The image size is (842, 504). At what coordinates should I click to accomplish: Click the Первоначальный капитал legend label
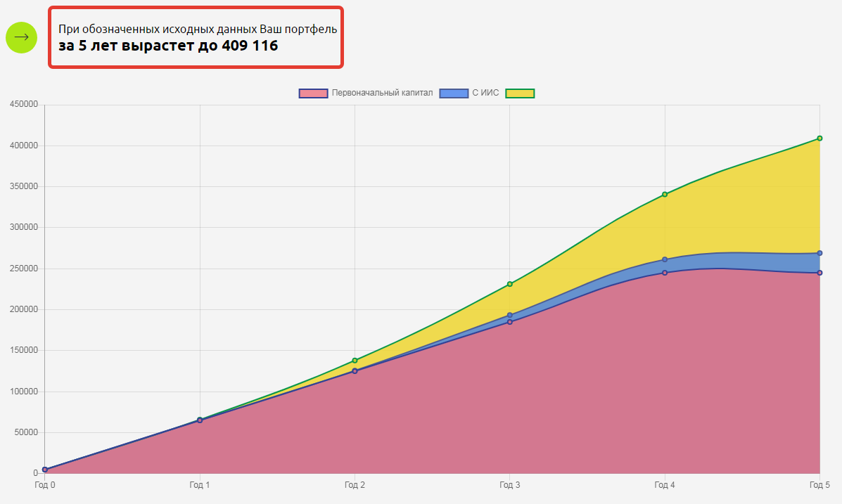(383, 93)
